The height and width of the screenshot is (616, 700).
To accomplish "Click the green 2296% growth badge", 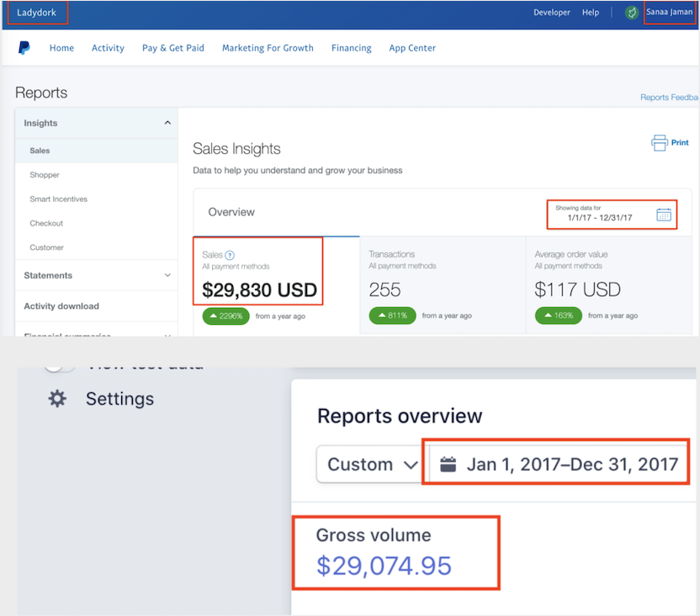I will pos(225,316).
